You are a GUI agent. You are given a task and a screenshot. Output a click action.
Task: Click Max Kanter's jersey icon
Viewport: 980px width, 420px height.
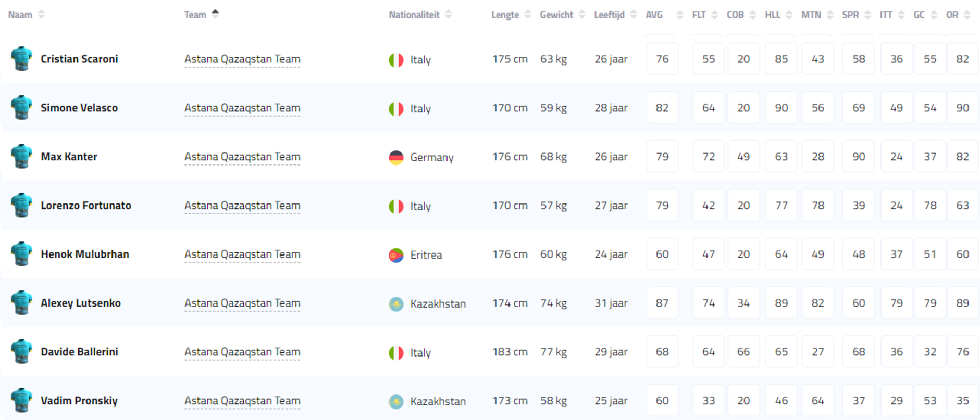[21, 157]
